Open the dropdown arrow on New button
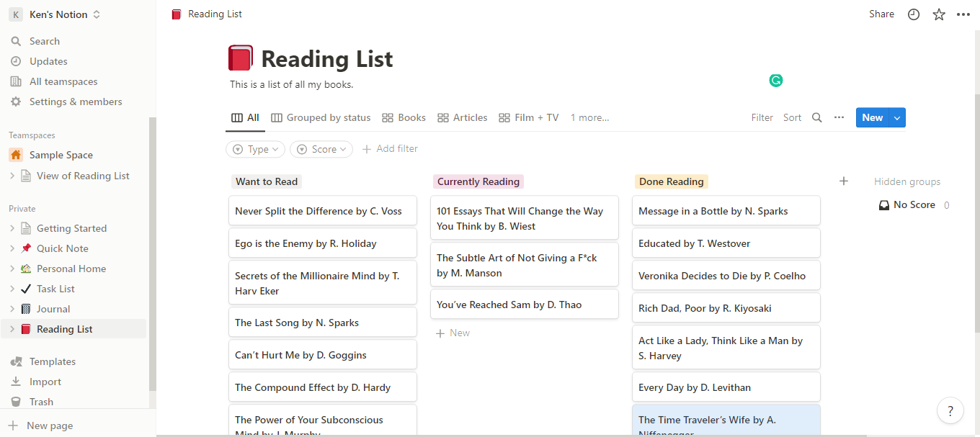Screen dimensions: 980x437 coord(897,117)
